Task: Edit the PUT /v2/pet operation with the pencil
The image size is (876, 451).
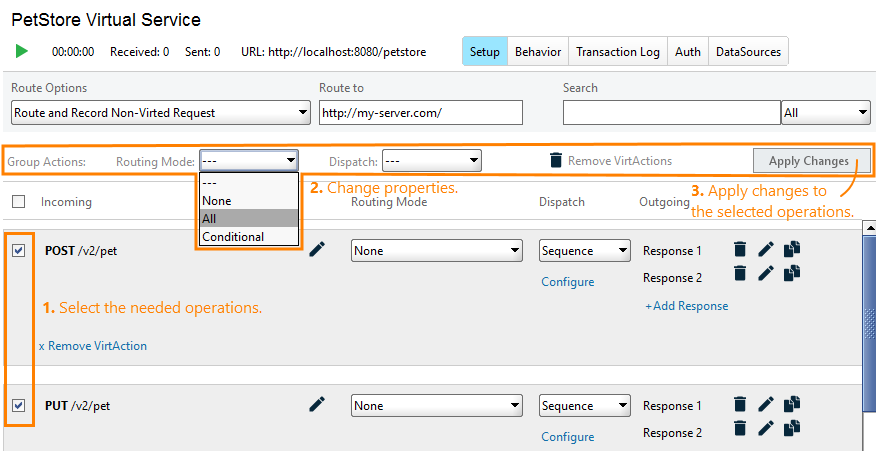Action: point(317,404)
